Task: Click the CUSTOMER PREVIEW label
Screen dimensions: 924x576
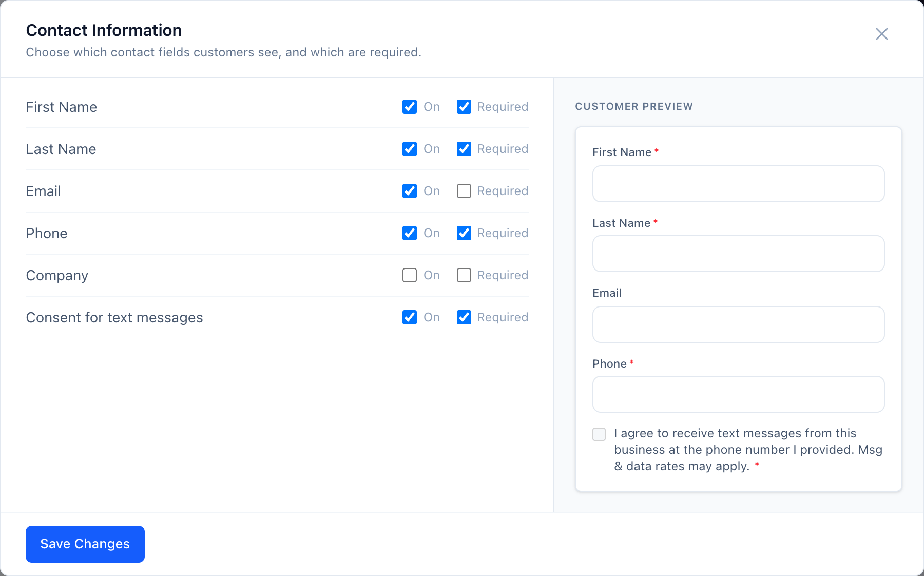Action: click(x=634, y=106)
